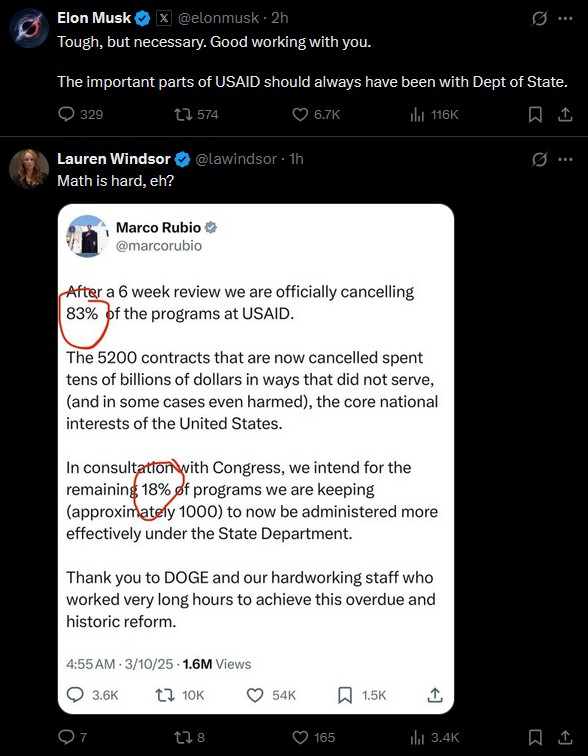The height and width of the screenshot is (756, 588).
Task: Open the quoted Marco Rubio tweet
Action: tap(255, 459)
